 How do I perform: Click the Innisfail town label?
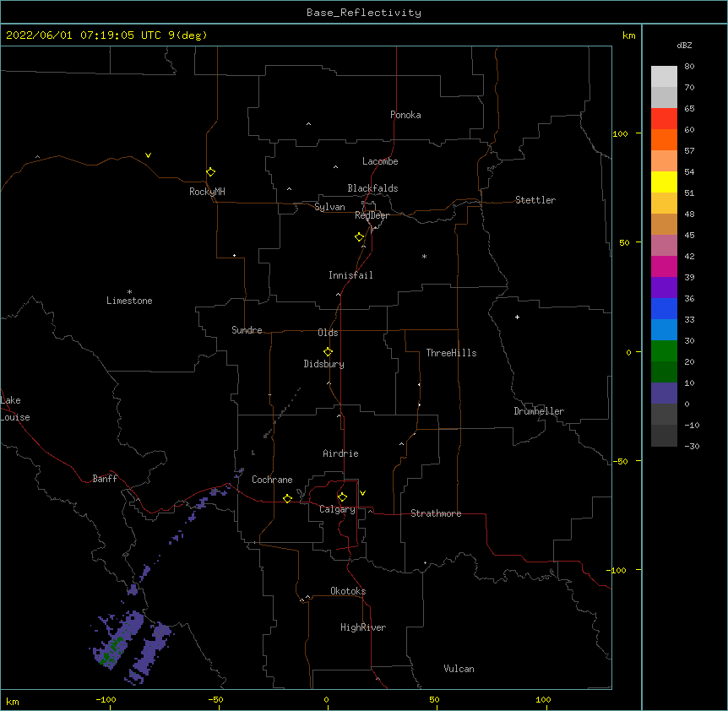(x=350, y=275)
